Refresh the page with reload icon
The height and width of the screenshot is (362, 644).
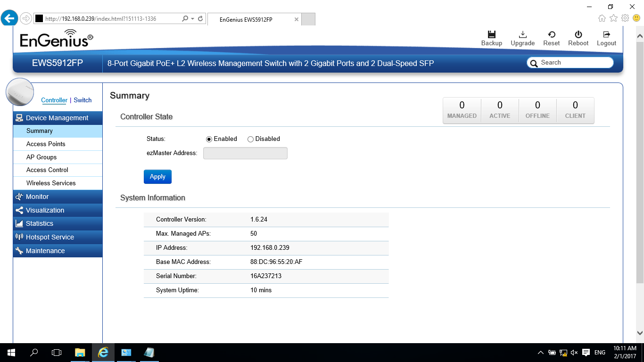click(x=200, y=19)
